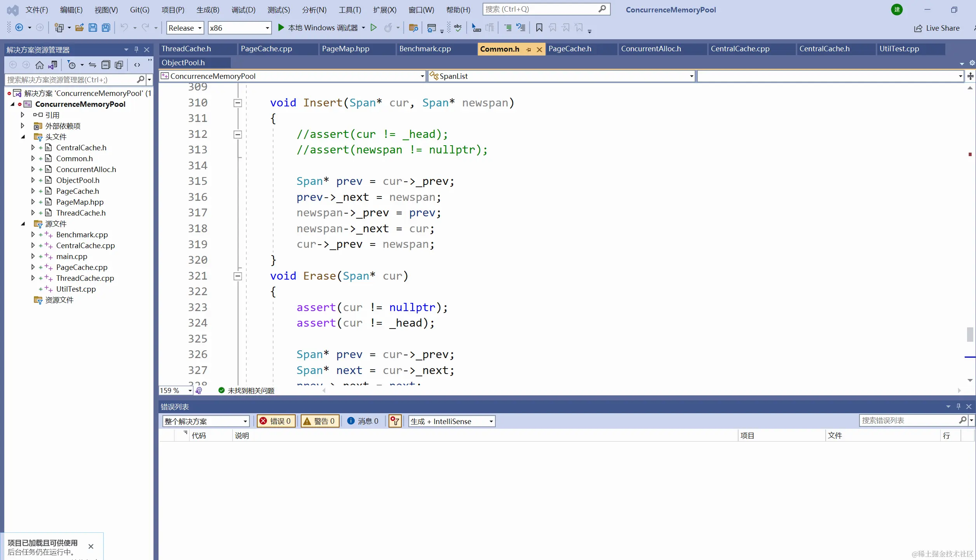Toggle the Messages 0 filter button
976x560 pixels.
363,421
